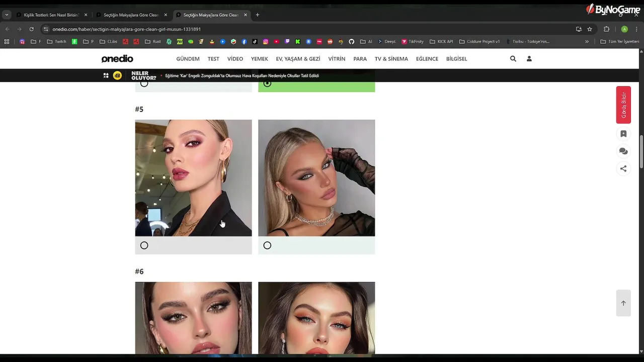Open the GitHub bookmark icon
This screenshot has height=362, width=644.
[351, 42]
